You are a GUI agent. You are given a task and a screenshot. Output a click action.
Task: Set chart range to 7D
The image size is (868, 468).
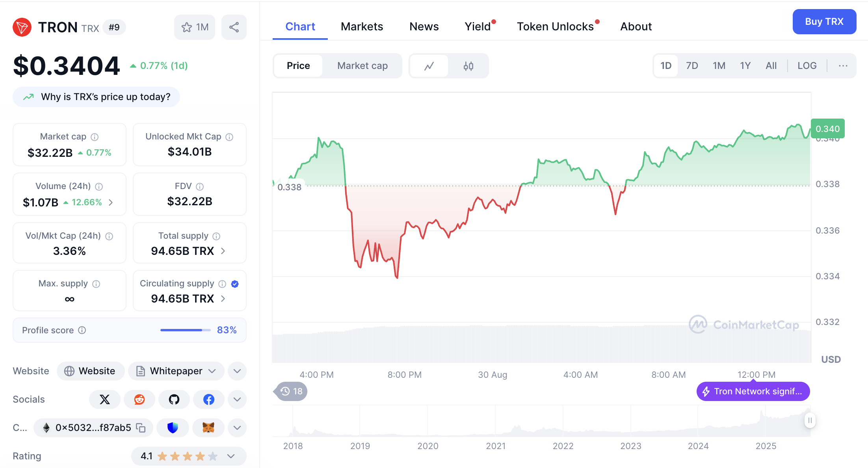[x=692, y=66]
